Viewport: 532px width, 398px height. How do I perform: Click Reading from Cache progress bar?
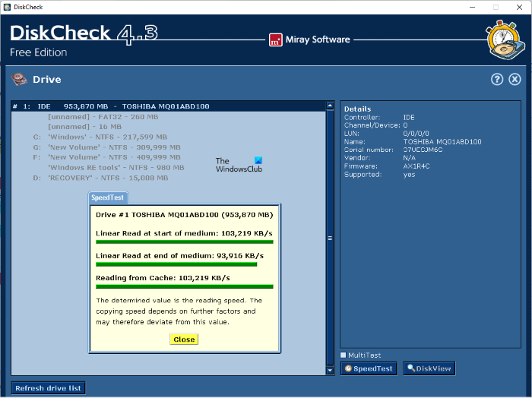185,286
